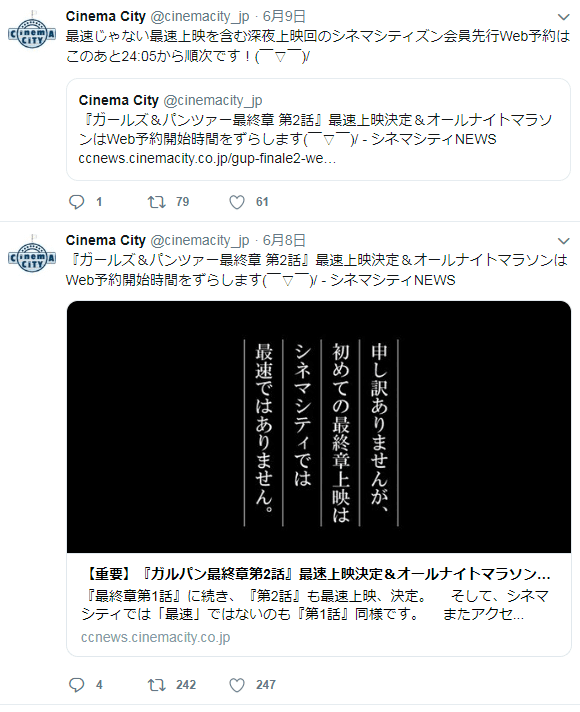Click Cinema City name in quoted tweet
Screen dimensions: 580x712
coord(119,100)
